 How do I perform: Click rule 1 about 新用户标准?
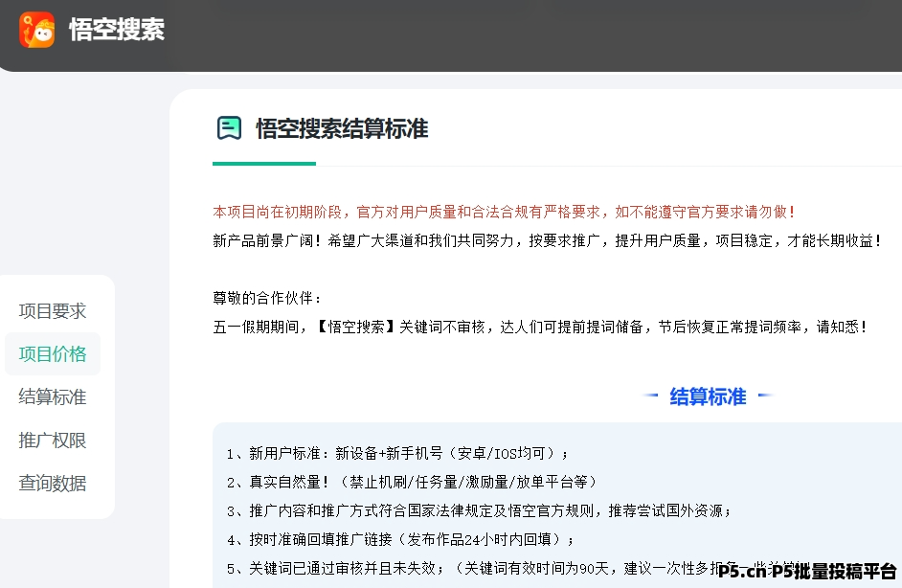click(397, 453)
